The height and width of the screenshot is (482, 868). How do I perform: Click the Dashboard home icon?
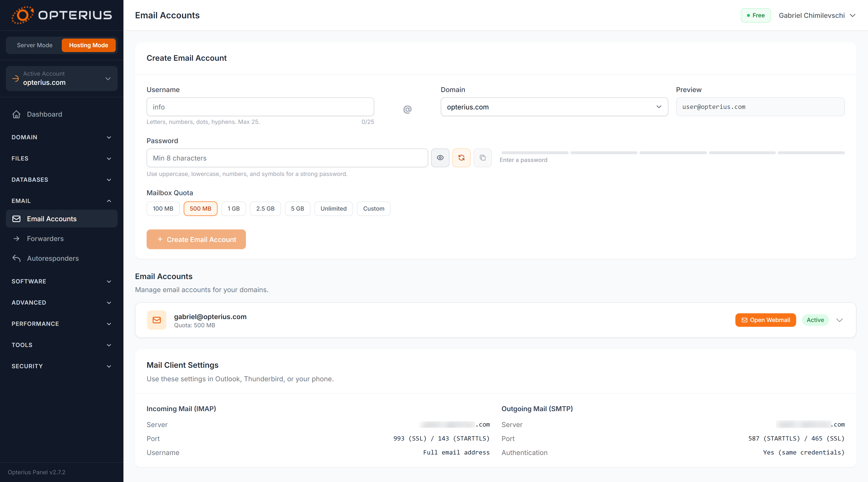16,114
